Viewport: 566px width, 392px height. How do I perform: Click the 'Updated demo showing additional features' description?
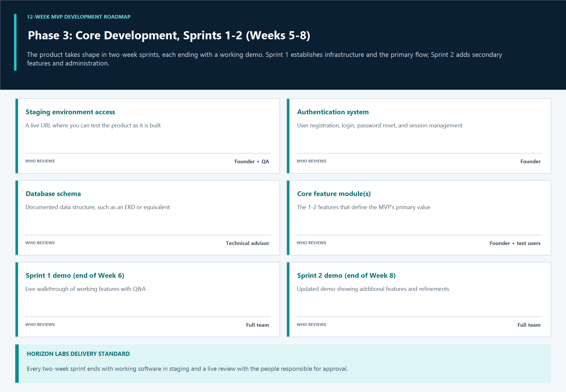pos(373,289)
